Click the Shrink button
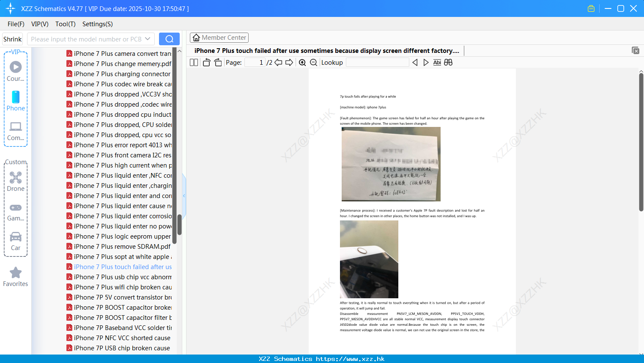Screen dimensions: 644x363 (x=12, y=39)
